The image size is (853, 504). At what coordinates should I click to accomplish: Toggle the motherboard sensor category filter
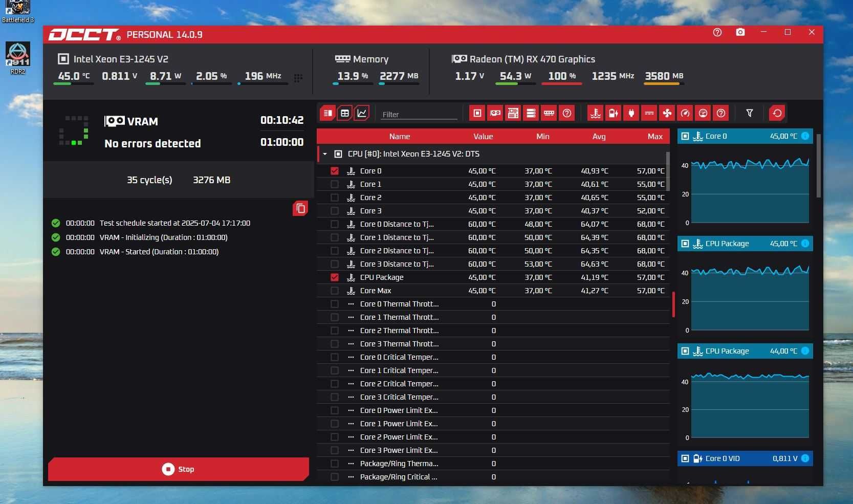[x=513, y=113]
